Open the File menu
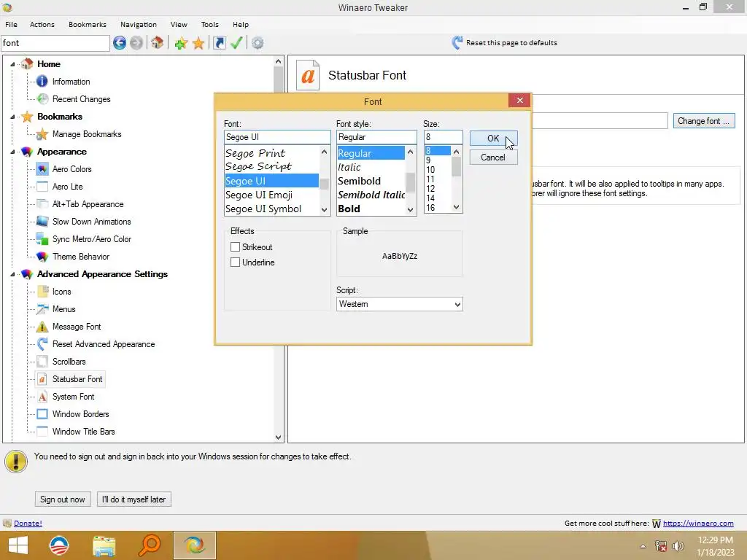Viewport: 747px width, 560px height. [x=12, y=24]
